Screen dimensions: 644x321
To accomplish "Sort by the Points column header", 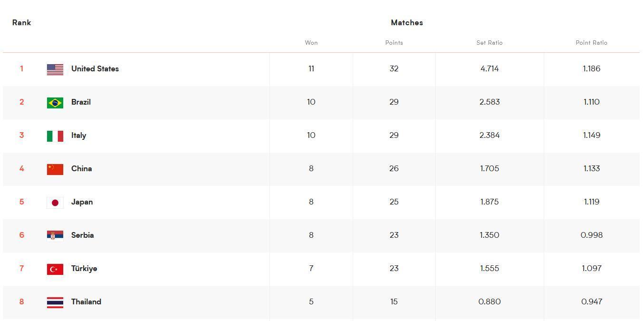I will point(394,43).
